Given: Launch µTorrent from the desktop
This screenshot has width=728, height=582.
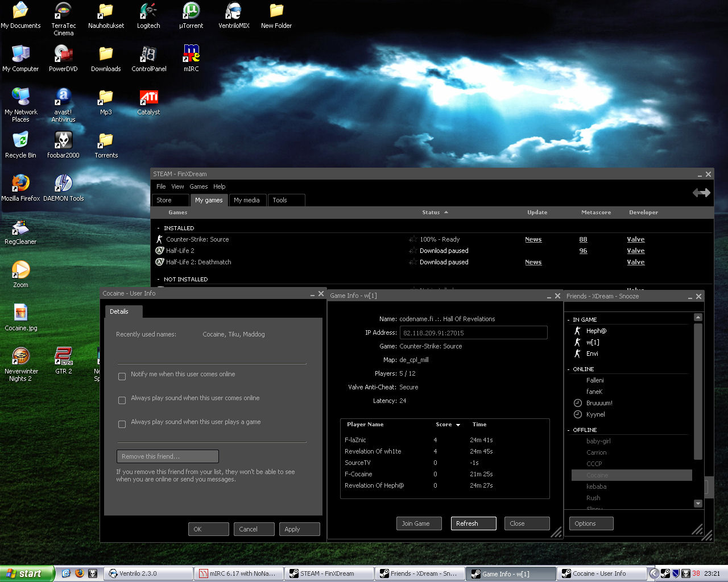Looking at the screenshot, I should [191, 11].
